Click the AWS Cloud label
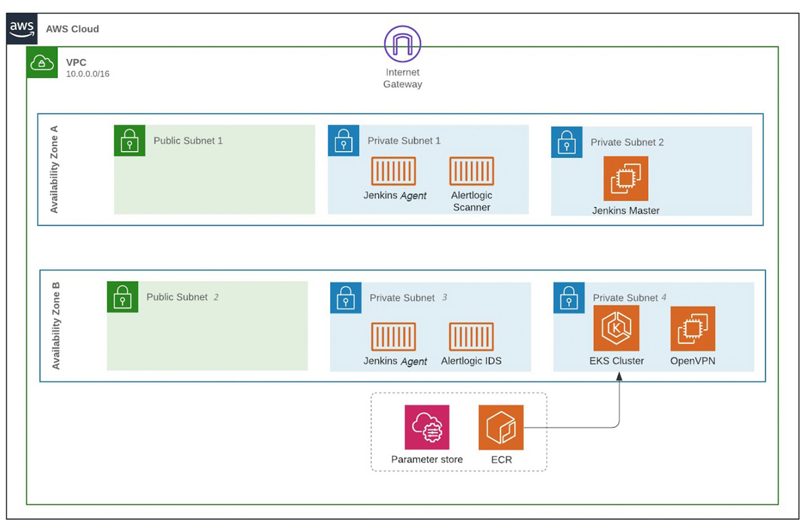Viewport: 806px width, 532px height. pos(72,29)
